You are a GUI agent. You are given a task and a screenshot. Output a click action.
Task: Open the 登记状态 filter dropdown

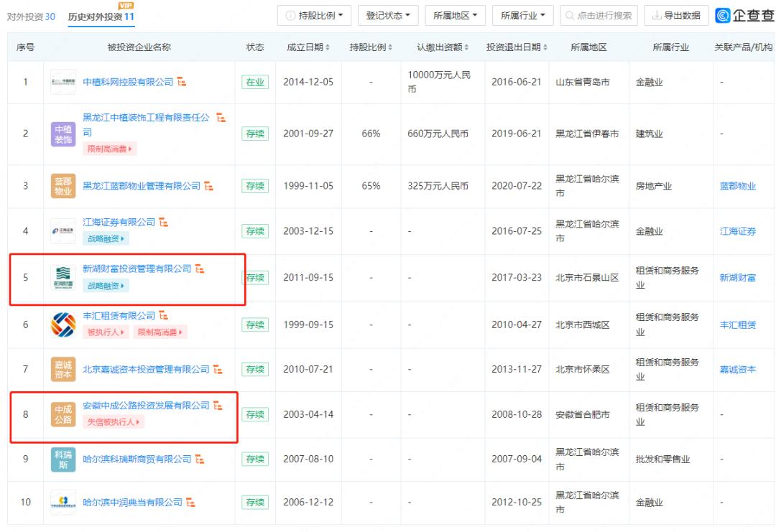(387, 15)
